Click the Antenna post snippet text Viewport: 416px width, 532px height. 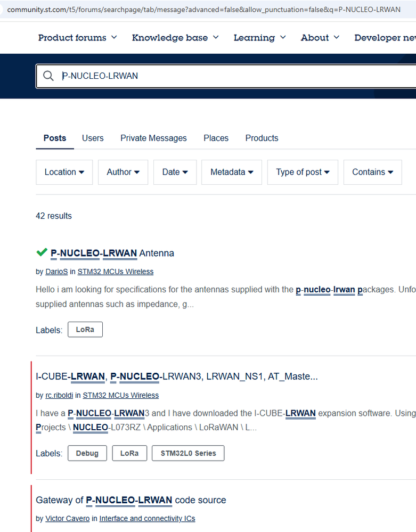click(226, 297)
